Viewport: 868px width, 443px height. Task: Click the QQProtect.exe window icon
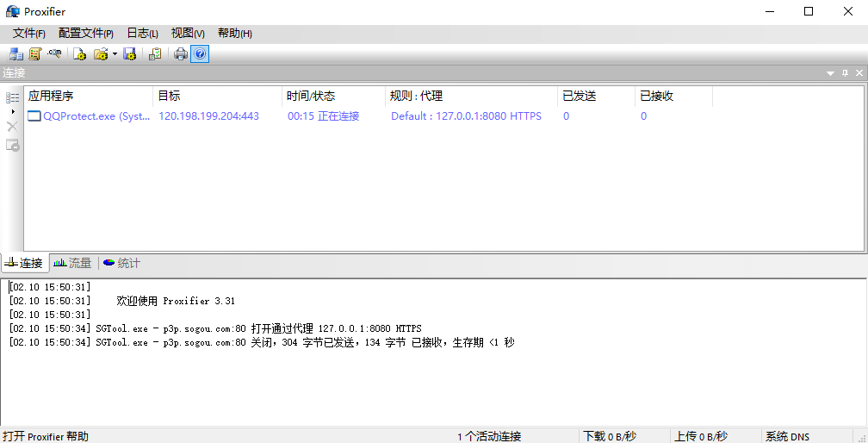coord(34,116)
